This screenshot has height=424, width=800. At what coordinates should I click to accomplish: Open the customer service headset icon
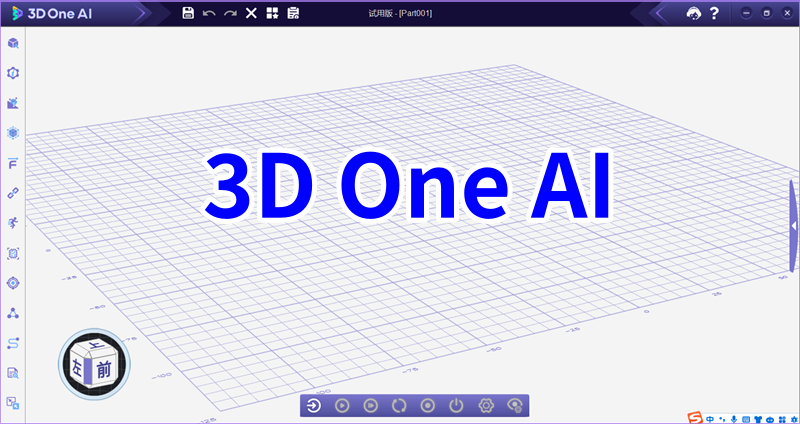tap(693, 13)
